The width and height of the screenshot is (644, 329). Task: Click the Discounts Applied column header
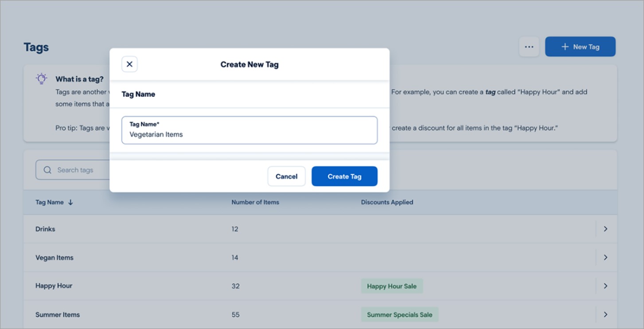click(387, 202)
